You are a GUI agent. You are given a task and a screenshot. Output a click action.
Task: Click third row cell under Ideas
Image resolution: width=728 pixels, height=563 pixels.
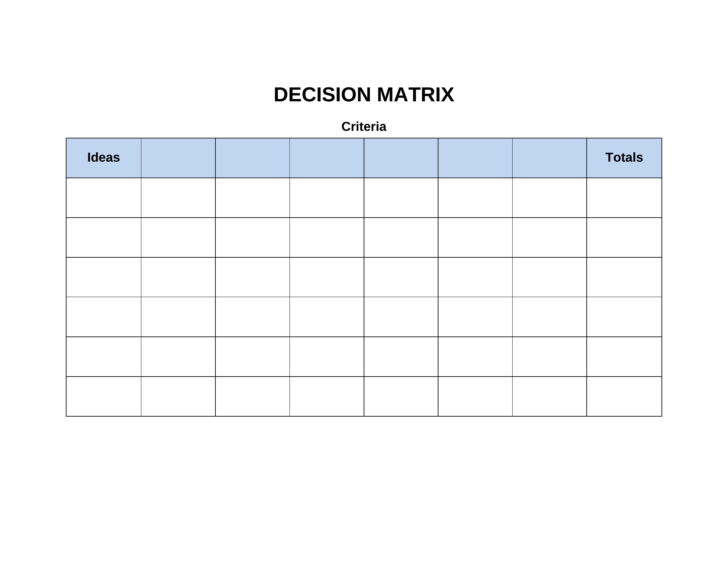[x=104, y=277]
